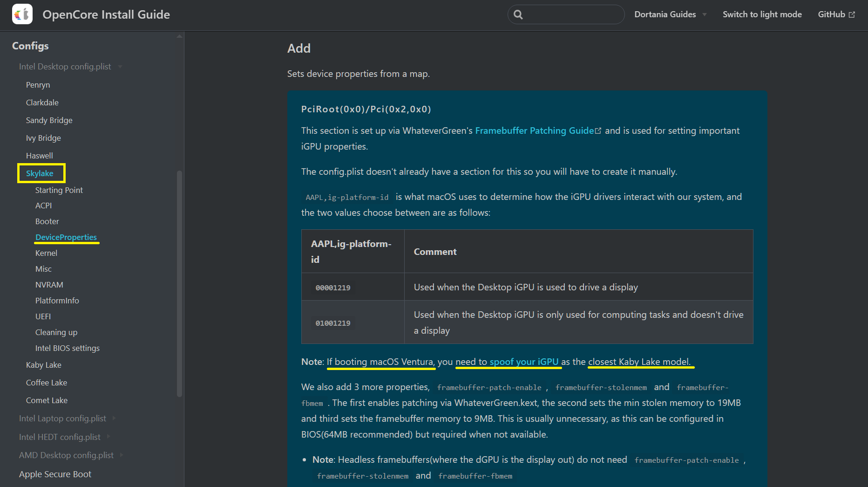
Task: Click the Add section heading
Action: click(x=299, y=48)
